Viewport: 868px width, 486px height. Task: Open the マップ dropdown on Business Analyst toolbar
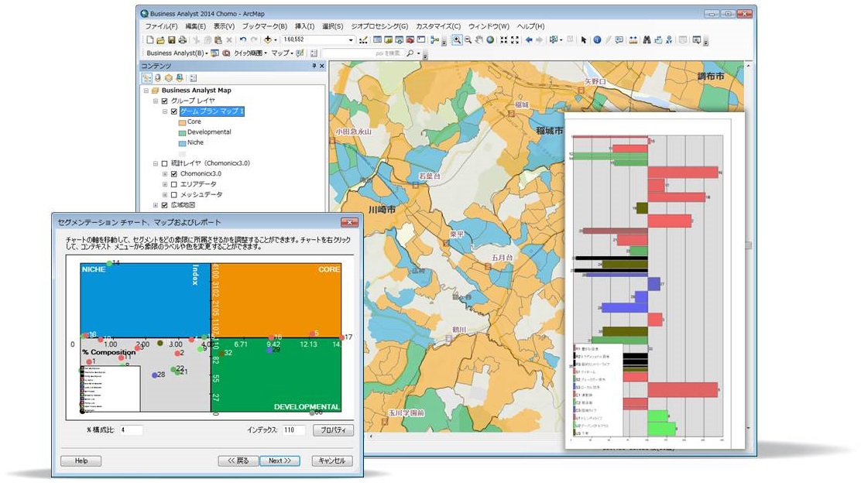(282, 53)
